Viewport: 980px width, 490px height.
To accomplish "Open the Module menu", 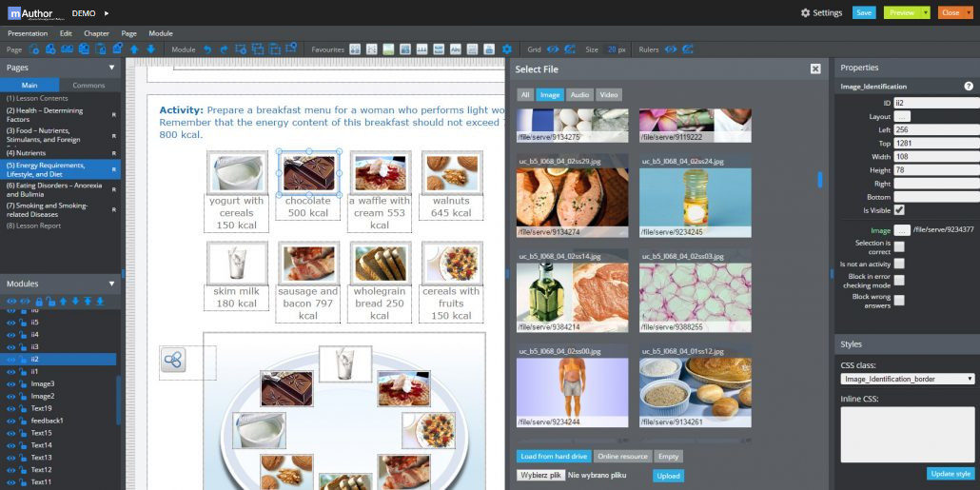I will coord(161,33).
